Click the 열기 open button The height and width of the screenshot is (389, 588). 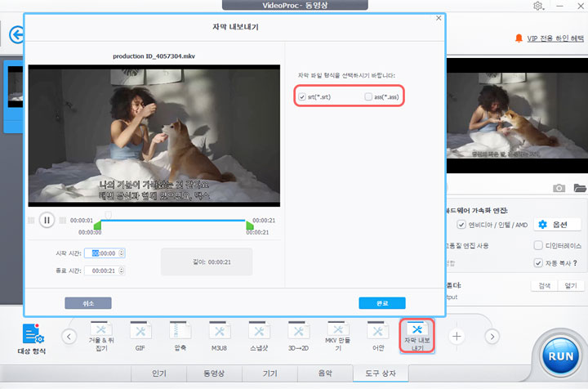point(571,285)
